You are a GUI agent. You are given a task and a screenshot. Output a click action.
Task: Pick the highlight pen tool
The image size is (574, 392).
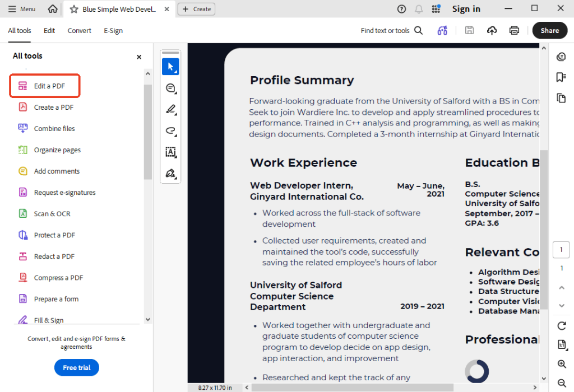click(x=170, y=109)
